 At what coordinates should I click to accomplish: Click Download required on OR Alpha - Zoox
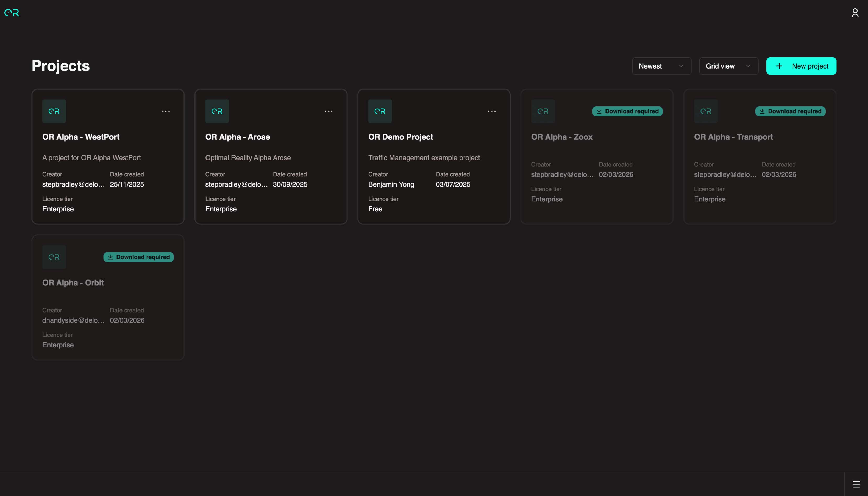(627, 111)
